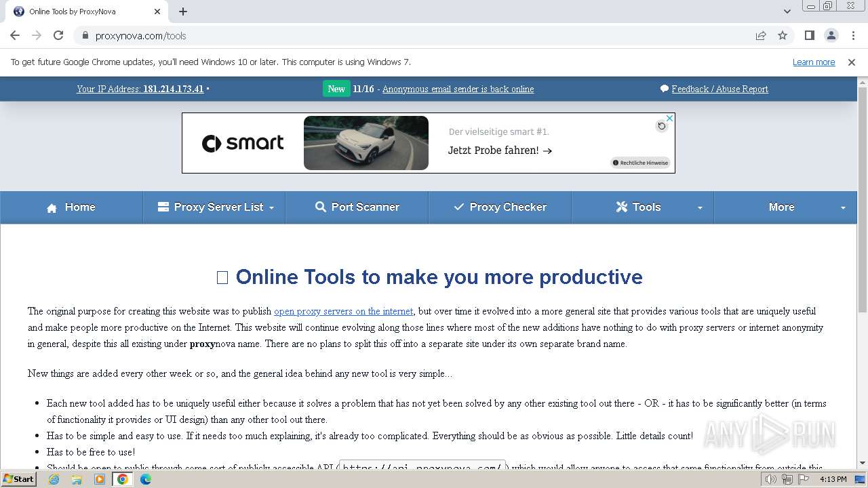Open a new tab with the plus button
This screenshot has width=868, height=488.
[183, 12]
